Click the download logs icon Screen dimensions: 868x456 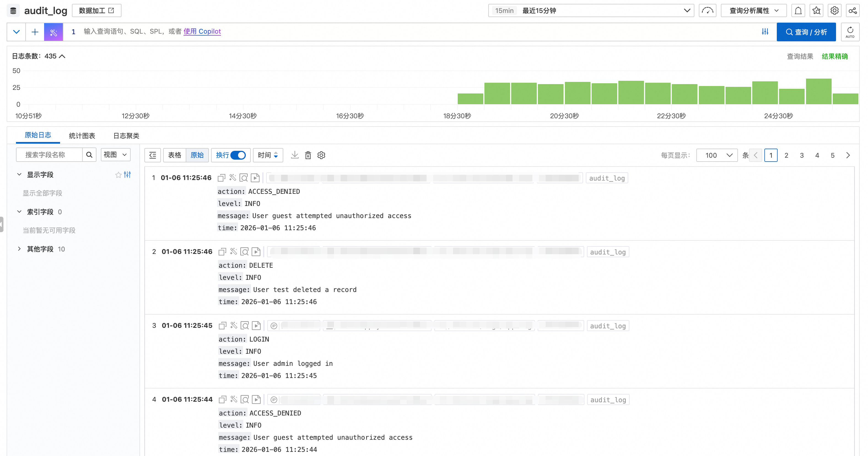[x=295, y=155]
